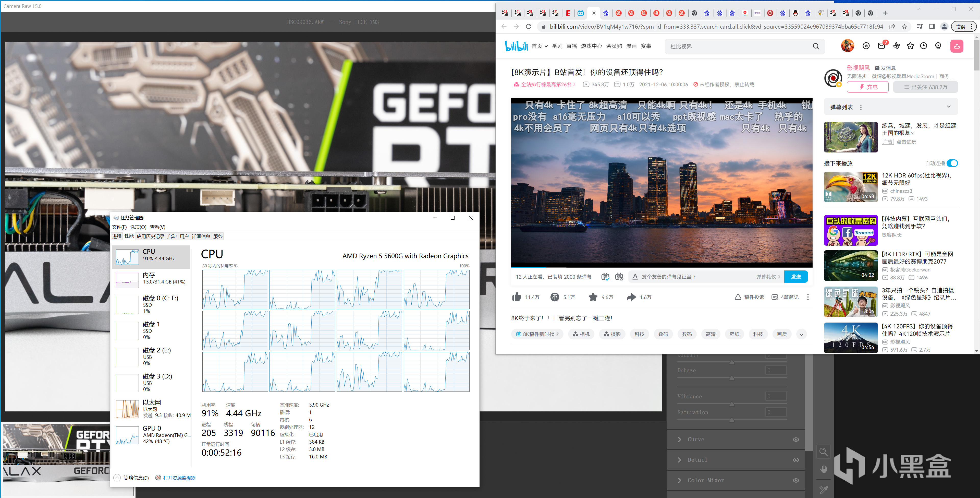This screenshot has height=498, width=980.
Task: Click the pink upload button icon
Action: [957, 46]
